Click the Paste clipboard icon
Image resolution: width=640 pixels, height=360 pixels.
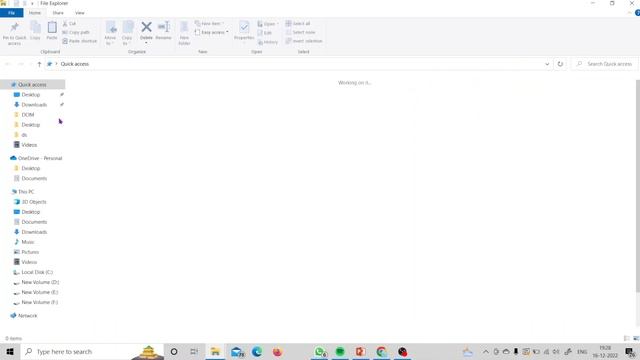pos(52,27)
